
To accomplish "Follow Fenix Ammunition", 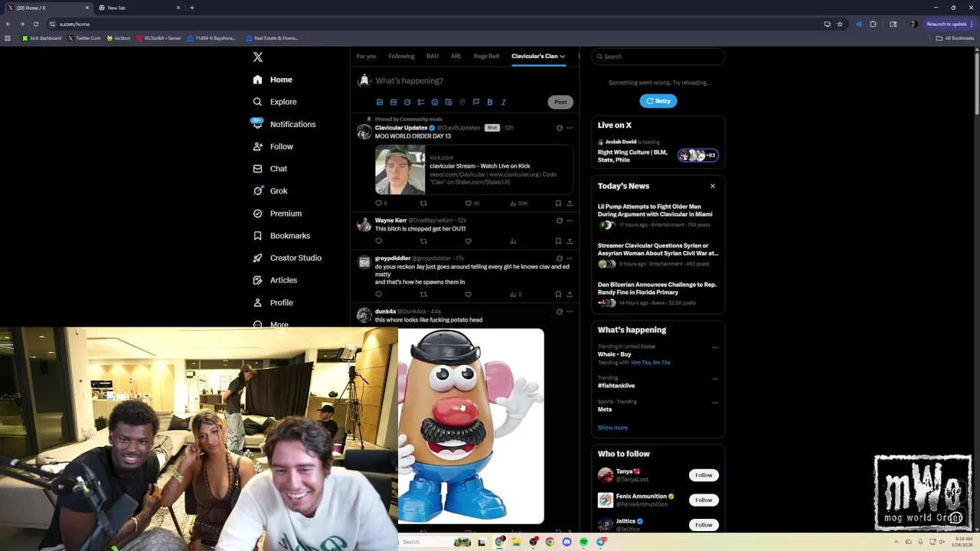I will (x=704, y=500).
